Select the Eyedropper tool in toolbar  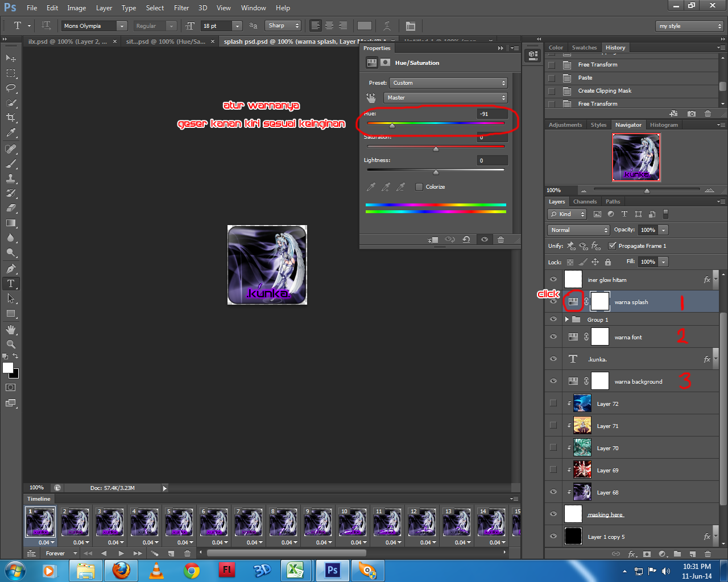(x=11, y=133)
